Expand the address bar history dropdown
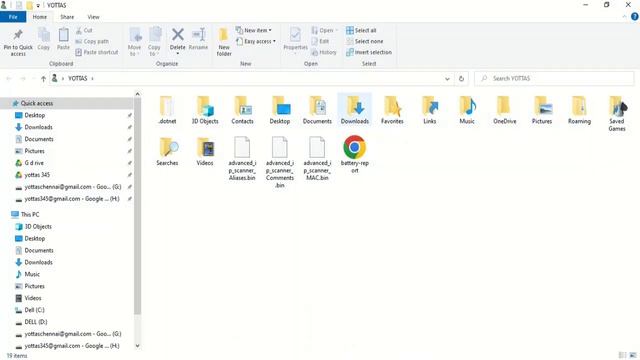 point(447,78)
